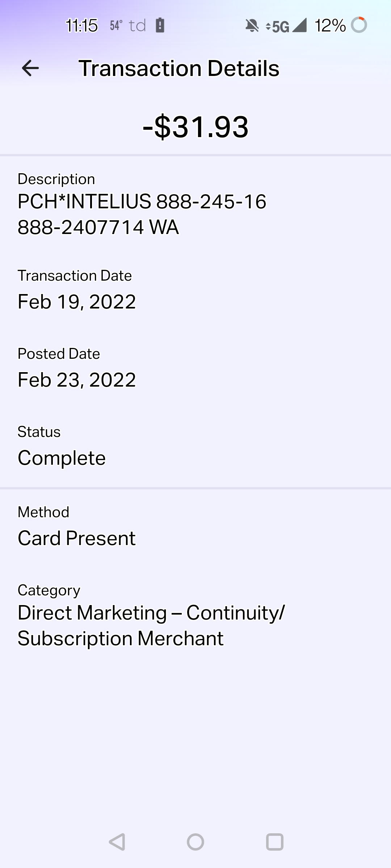This screenshot has width=391, height=868.
Task: Tap the phone number 888-2407714
Action: (81, 227)
